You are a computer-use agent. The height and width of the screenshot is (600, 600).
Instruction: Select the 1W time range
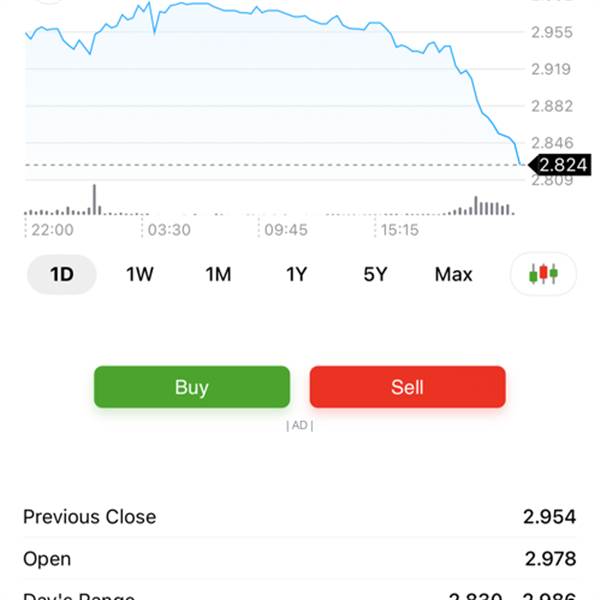[x=140, y=274]
